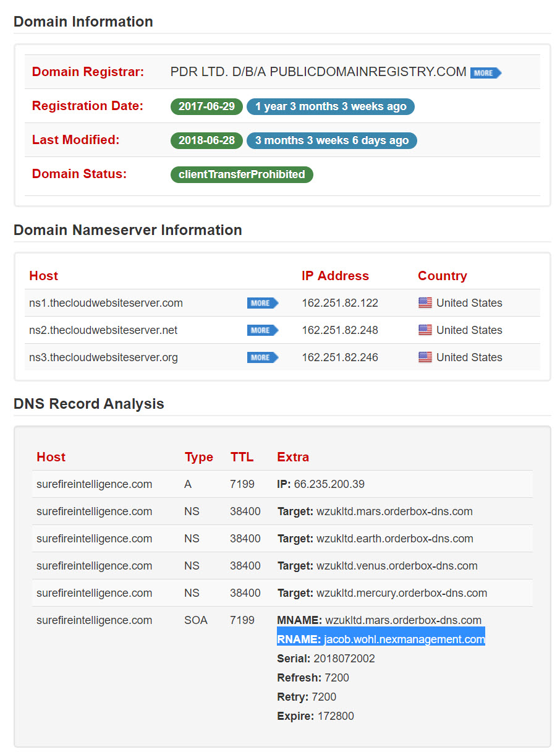Click the Host header in nameserver table

pyautogui.click(x=43, y=276)
